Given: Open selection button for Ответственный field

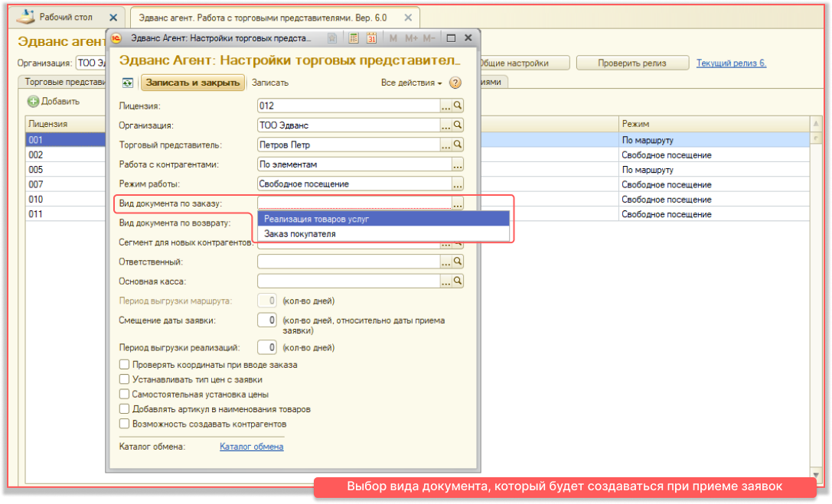Looking at the screenshot, I should tap(446, 262).
